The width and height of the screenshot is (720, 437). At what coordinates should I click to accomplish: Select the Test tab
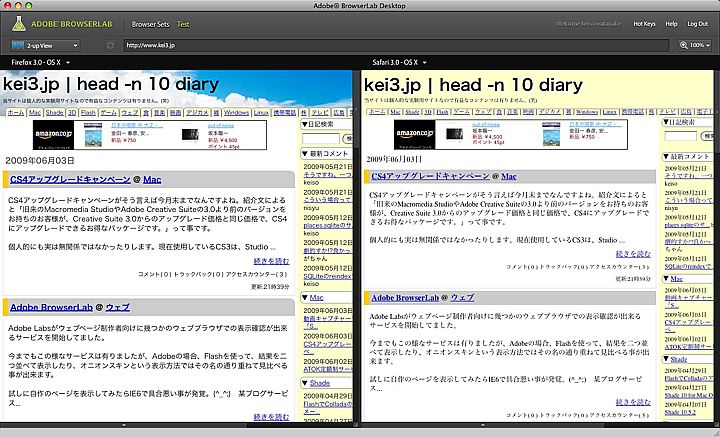183,22
